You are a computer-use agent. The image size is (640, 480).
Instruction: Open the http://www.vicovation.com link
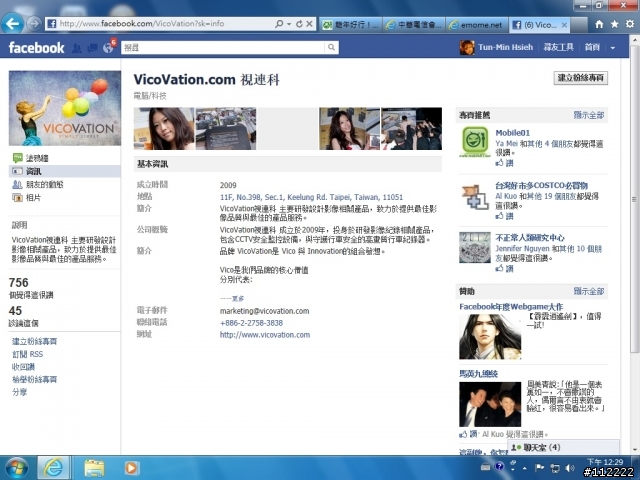coord(265,335)
